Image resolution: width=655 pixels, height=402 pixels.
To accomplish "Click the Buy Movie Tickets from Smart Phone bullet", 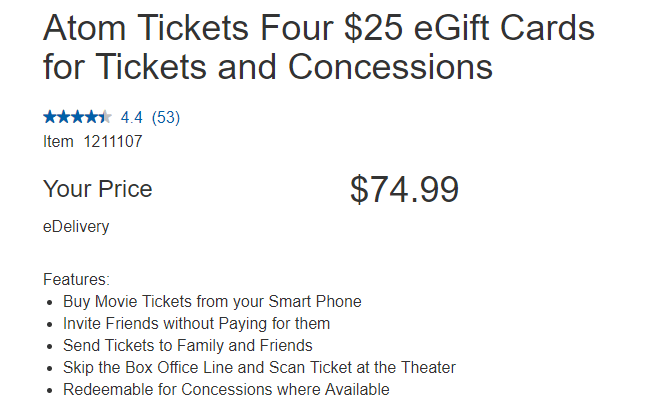I will click(x=212, y=301).
